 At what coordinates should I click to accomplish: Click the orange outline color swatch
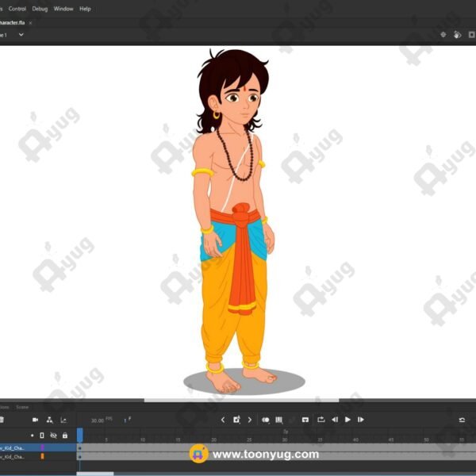point(43,456)
